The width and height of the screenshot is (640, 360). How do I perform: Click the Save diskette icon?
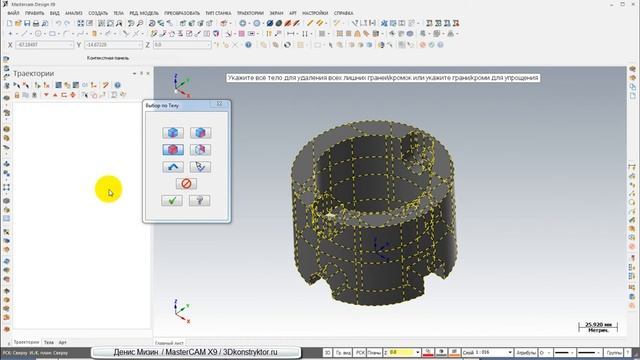27,24
